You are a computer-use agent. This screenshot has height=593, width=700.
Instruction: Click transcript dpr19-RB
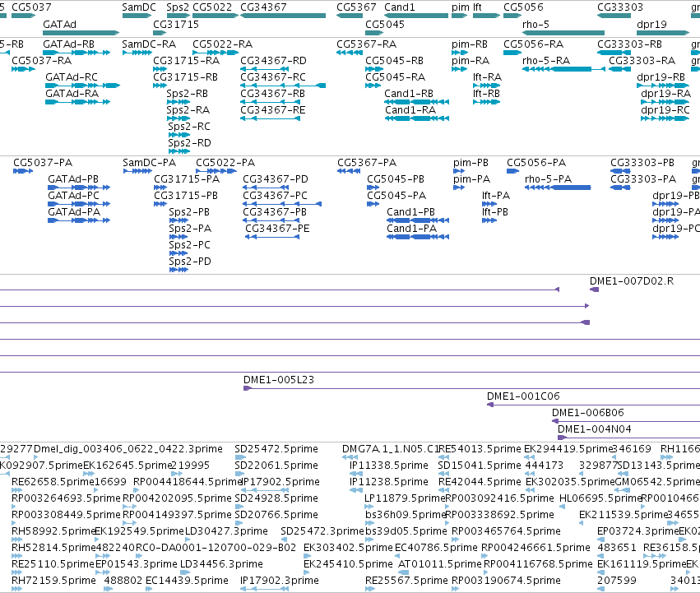click(x=661, y=76)
